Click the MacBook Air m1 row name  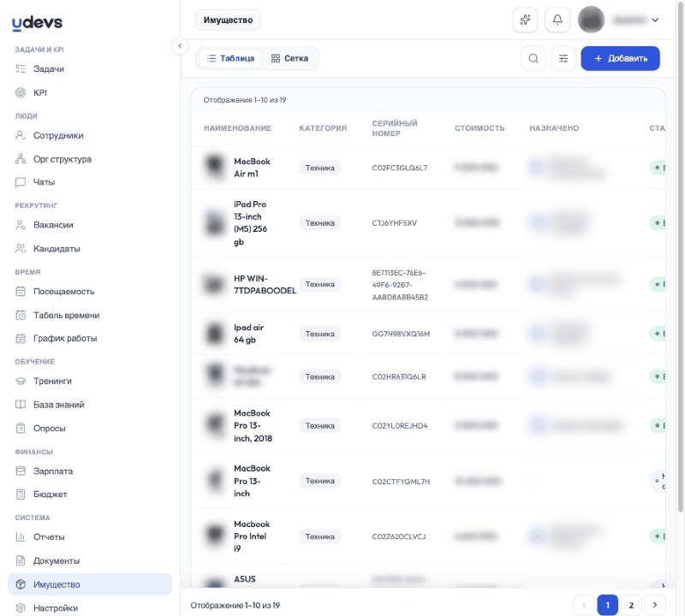(x=252, y=168)
